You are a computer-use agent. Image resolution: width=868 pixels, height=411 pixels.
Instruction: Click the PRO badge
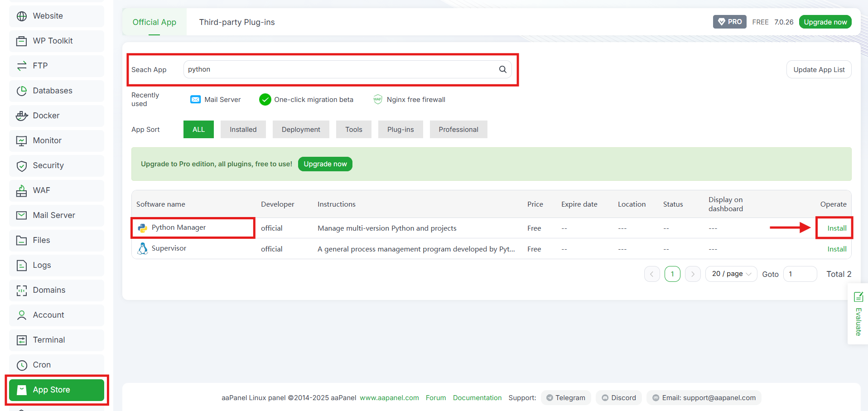(x=730, y=22)
